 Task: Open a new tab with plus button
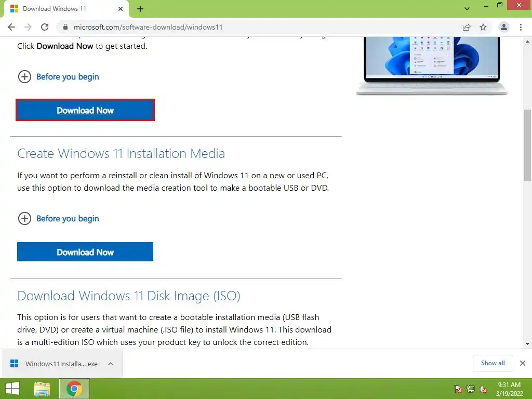pos(140,9)
